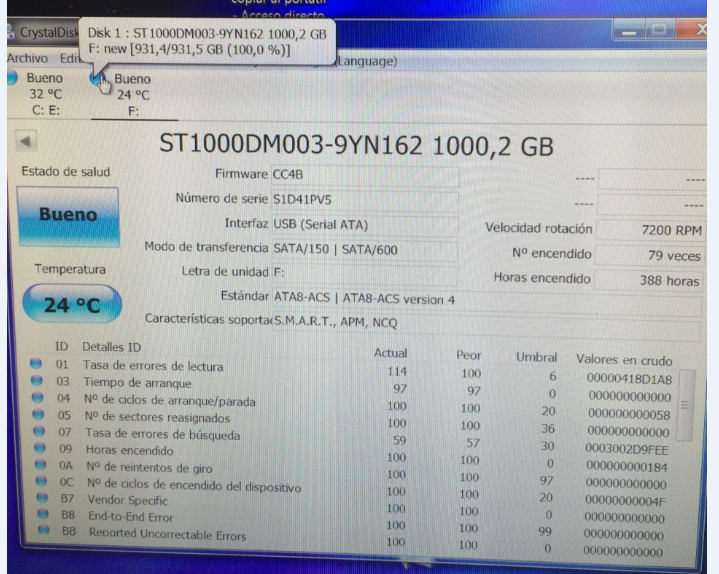The height and width of the screenshot is (574, 719).
Task: Minimize the CrystalDiskInfo window
Action: coord(629,32)
